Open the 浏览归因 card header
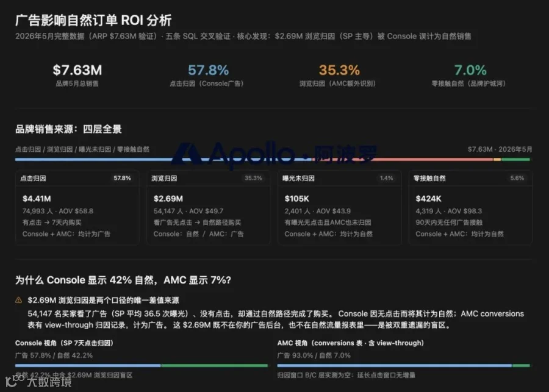This screenshot has height=392, width=549. tap(209, 178)
